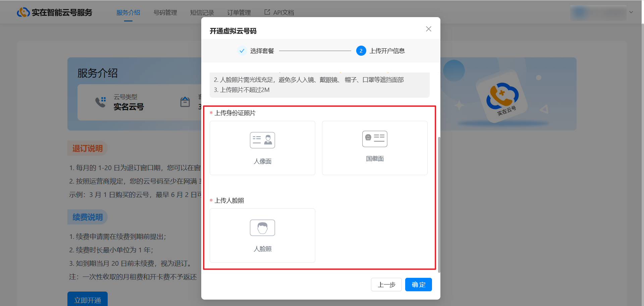Select step 2 上传开户信息 indicator
Screen dimensions: 644x306
coord(361,51)
